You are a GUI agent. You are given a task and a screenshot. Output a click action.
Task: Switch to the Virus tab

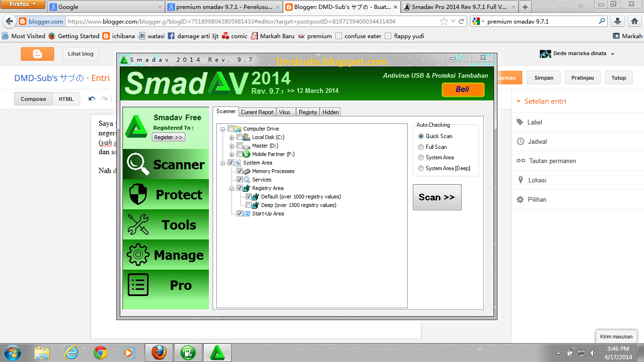(285, 112)
